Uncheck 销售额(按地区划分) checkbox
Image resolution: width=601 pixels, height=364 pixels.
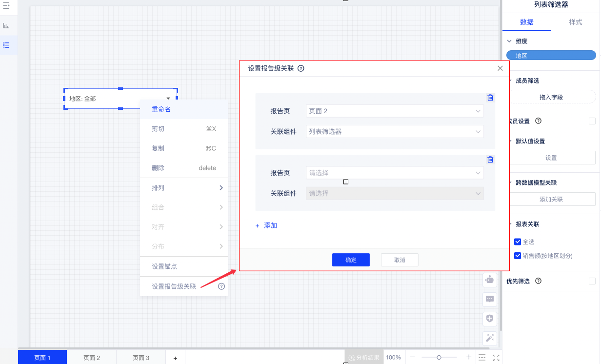[x=518, y=256]
